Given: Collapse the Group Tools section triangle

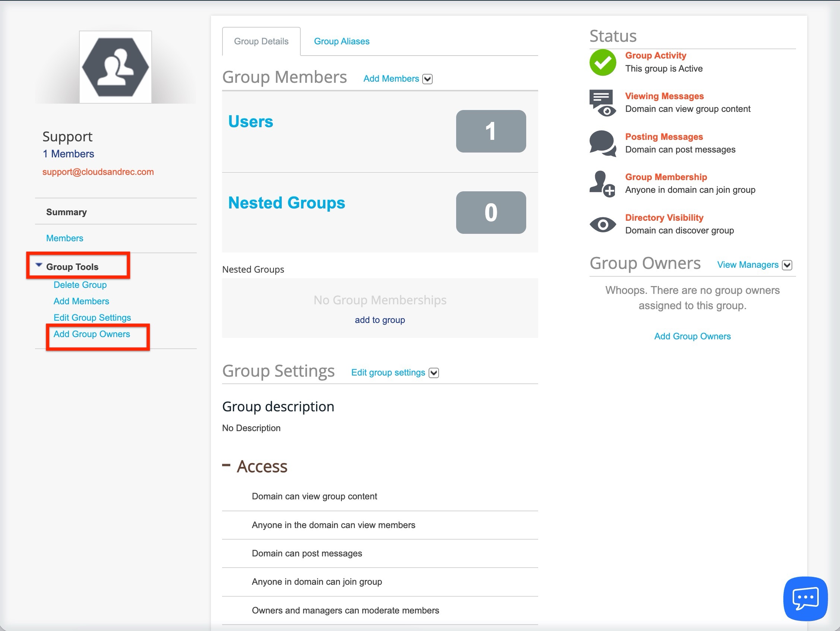Looking at the screenshot, I should [39, 265].
